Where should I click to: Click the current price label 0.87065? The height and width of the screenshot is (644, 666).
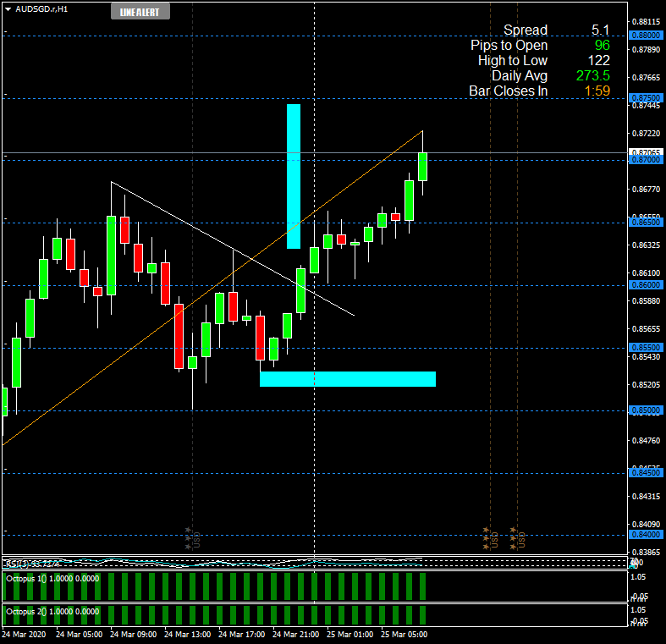[x=646, y=152]
